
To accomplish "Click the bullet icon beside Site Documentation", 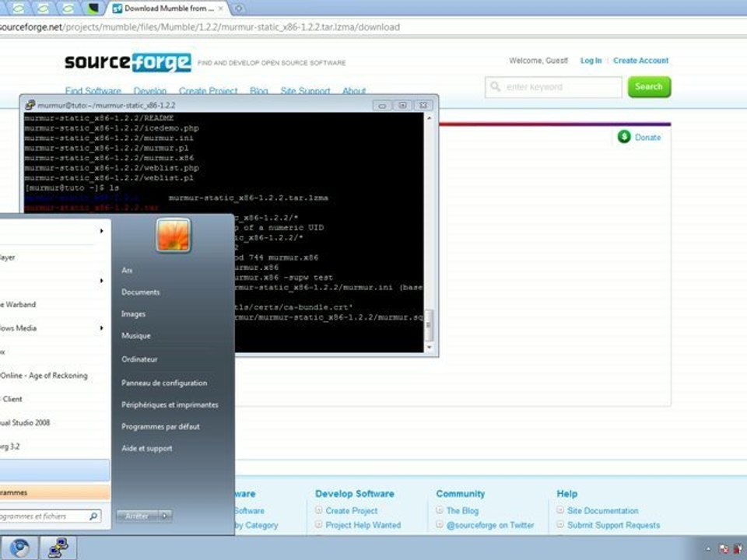I will tap(560, 510).
